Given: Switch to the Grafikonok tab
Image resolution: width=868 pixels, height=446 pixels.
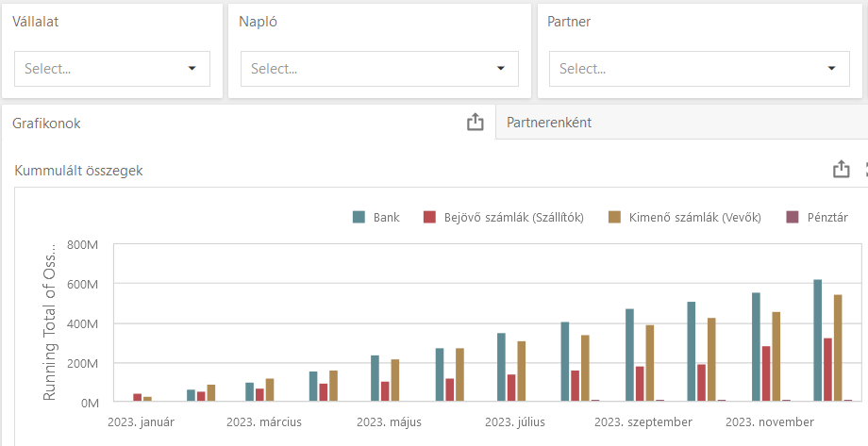Looking at the screenshot, I should click(x=46, y=123).
